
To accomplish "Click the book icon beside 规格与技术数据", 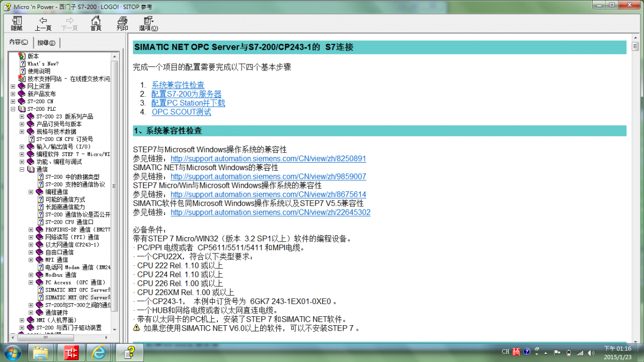I will point(31,131).
